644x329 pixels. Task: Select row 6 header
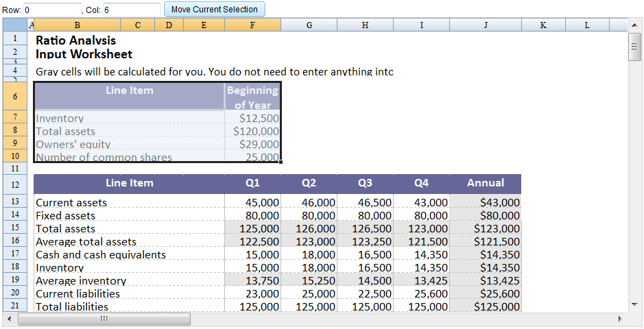click(15, 97)
